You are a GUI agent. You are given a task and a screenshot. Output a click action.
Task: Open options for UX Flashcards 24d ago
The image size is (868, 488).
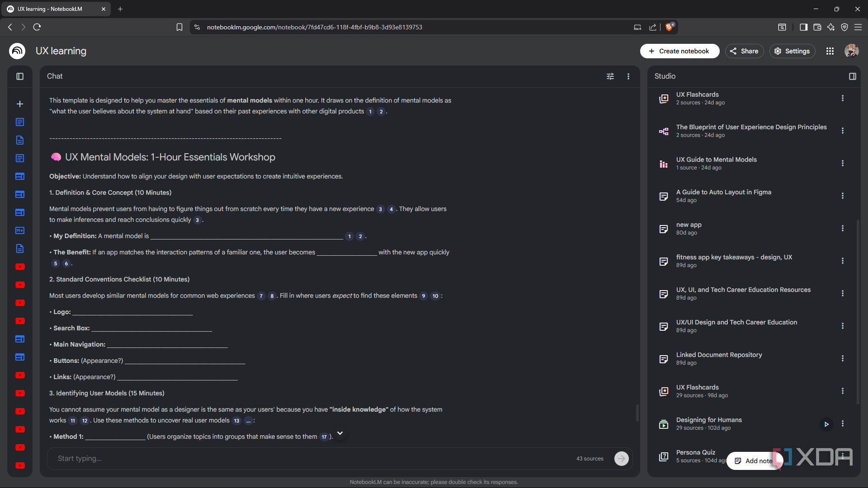click(843, 98)
